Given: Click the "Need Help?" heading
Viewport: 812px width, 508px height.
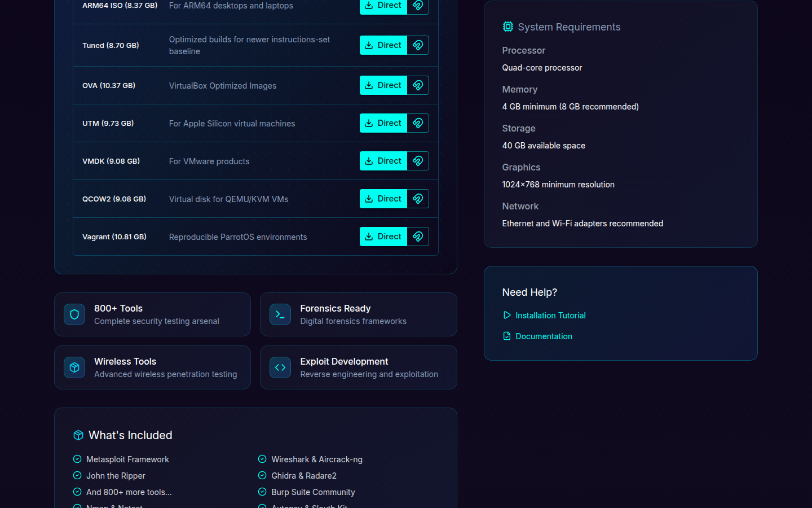Looking at the screenshot, I should tap(529, 292).
